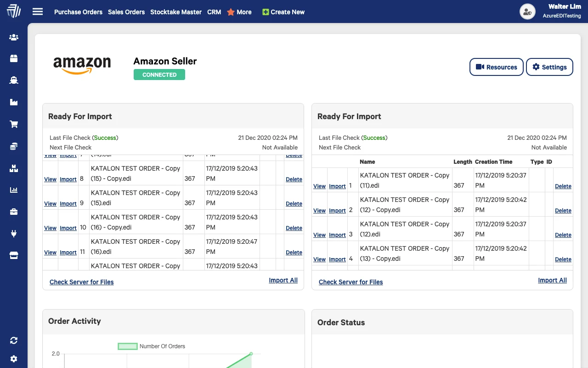Screen dimensions: 588x368
Task: Click the Resources button
Action: tap(496, 67)
